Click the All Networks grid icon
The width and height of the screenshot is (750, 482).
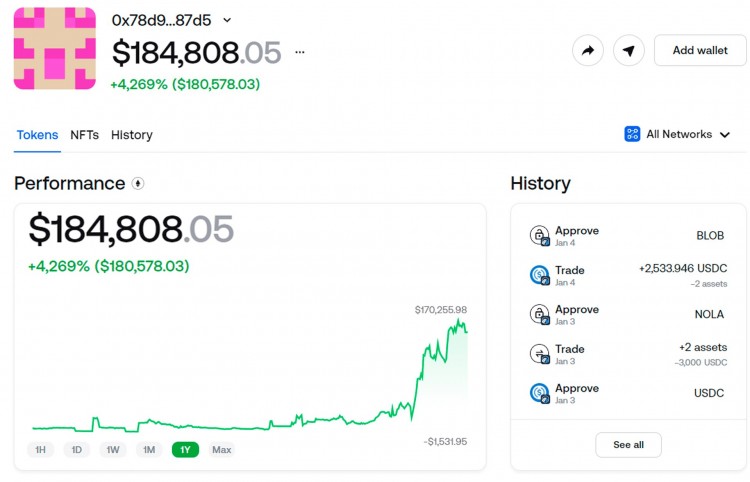(x=632, y=134)
